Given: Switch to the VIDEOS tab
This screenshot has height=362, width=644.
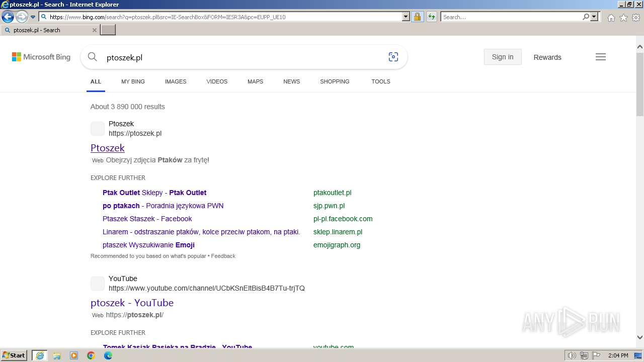Looking at the screenshot, I should point(217,81).
